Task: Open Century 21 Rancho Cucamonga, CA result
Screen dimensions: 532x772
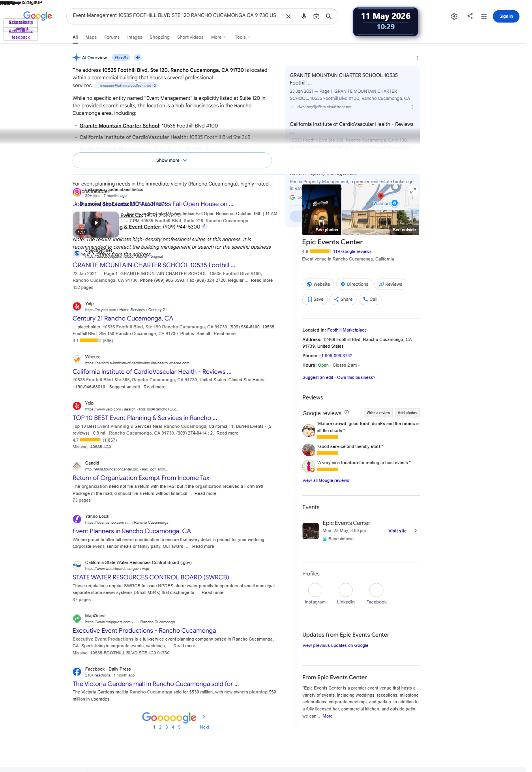Action: [x=123, y=319]
